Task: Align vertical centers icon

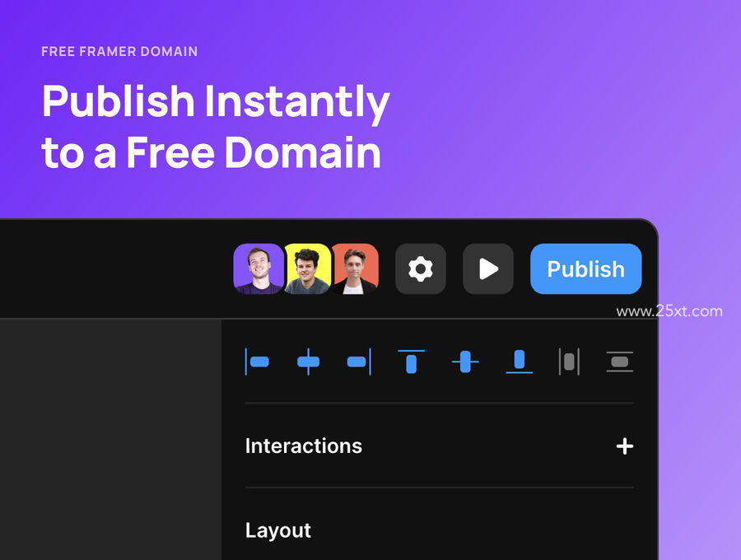Action: point(465,362)
